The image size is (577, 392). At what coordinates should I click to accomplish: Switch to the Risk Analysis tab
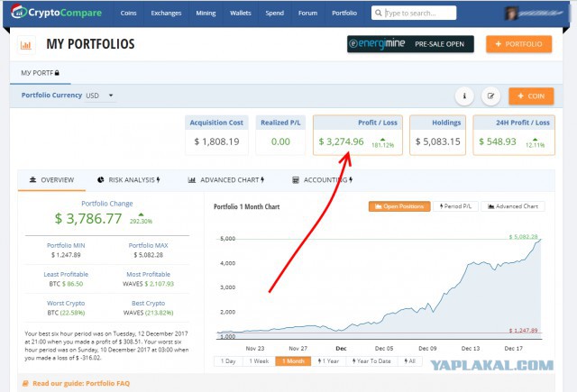128,180
